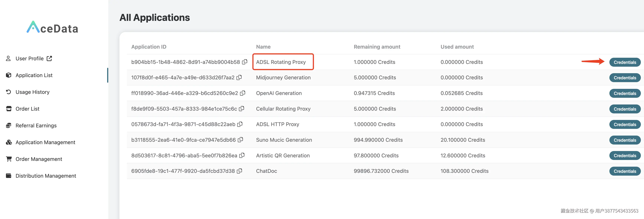The height and width of the screenshot is (219, 644).
Task: Copy the Midjourney Generation application ID
Action: (x=239, y=77)
